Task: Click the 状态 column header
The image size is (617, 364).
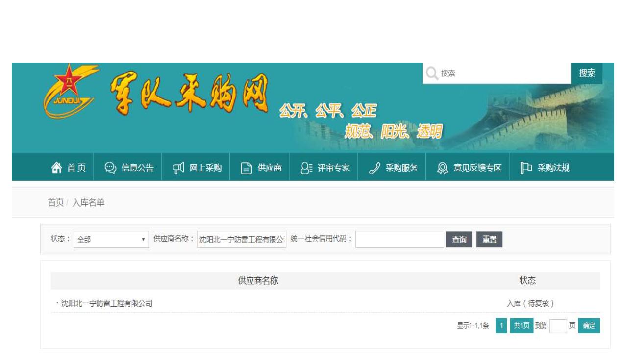Action: 528,281
